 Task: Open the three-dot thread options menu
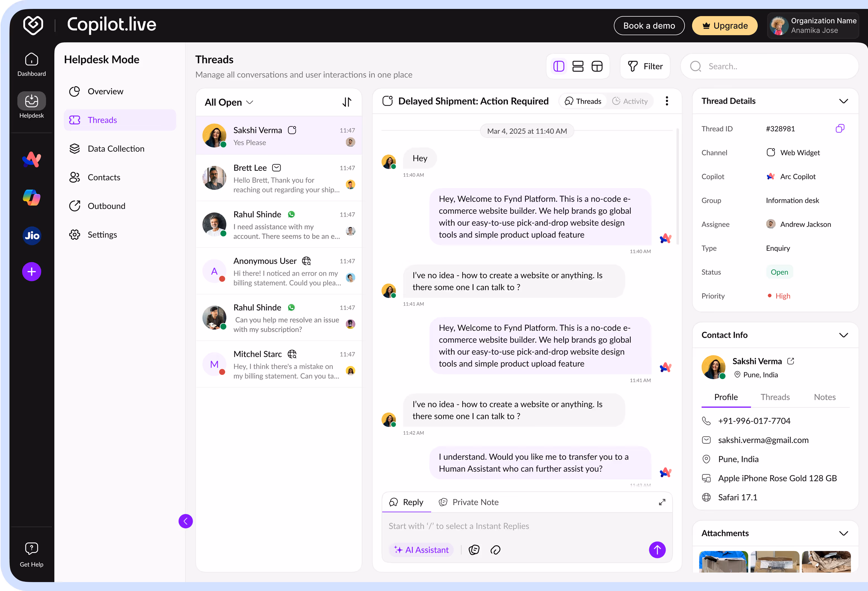[x=666, y=101]
